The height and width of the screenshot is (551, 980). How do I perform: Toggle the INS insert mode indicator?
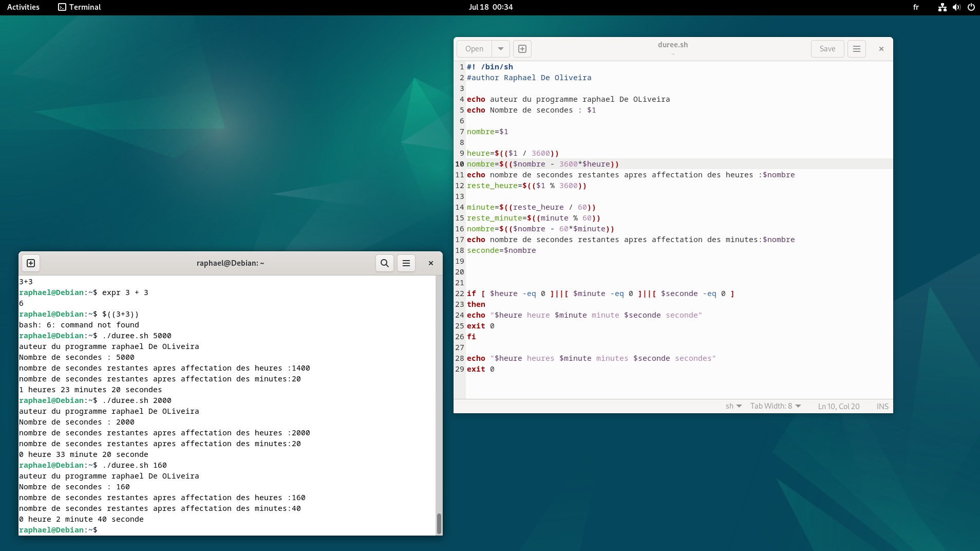882,406
